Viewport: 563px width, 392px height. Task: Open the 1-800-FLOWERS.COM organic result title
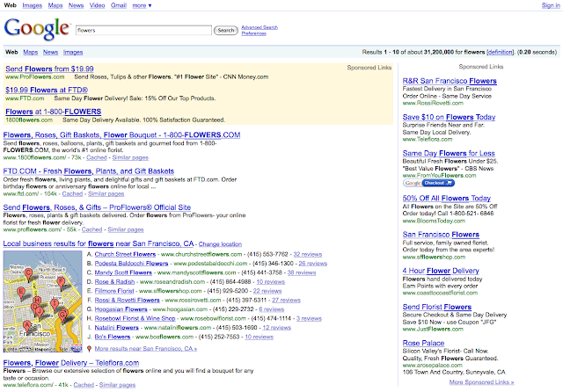point(121,135)
